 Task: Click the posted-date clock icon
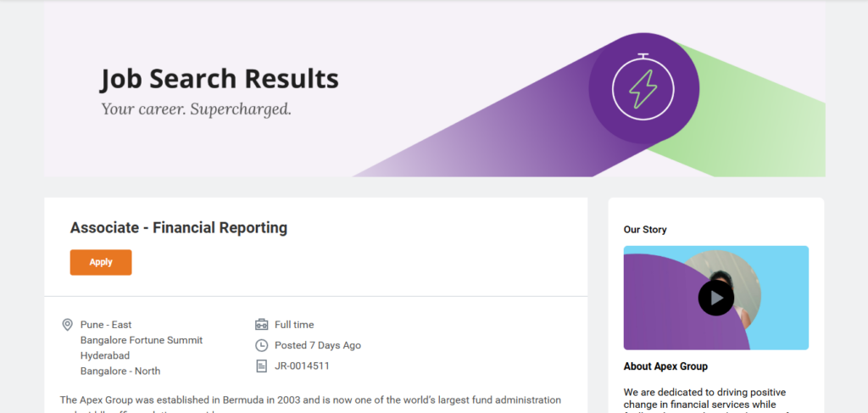(261, 345)
